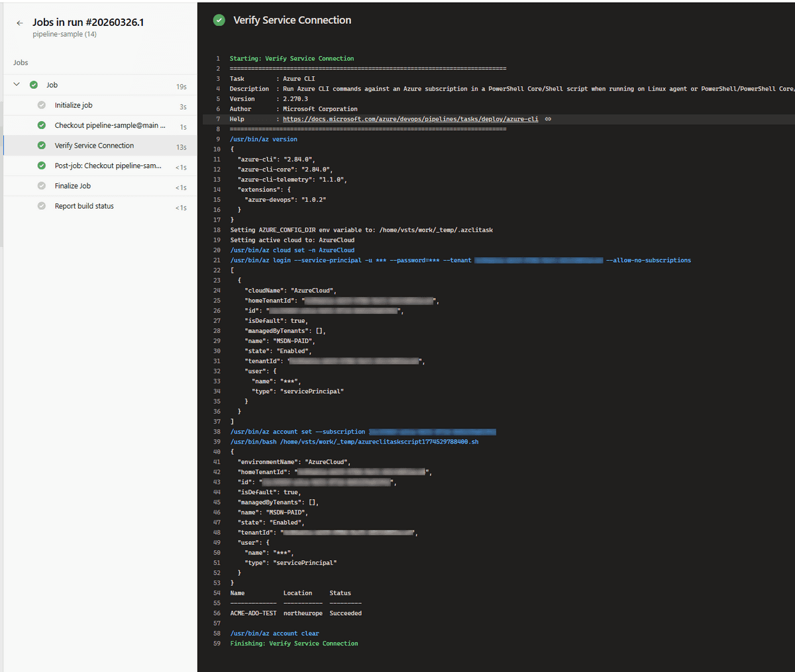The height and width of the screenshot is (672, 795).
Task: Select the Initialize job step
Action: (75, 105)
